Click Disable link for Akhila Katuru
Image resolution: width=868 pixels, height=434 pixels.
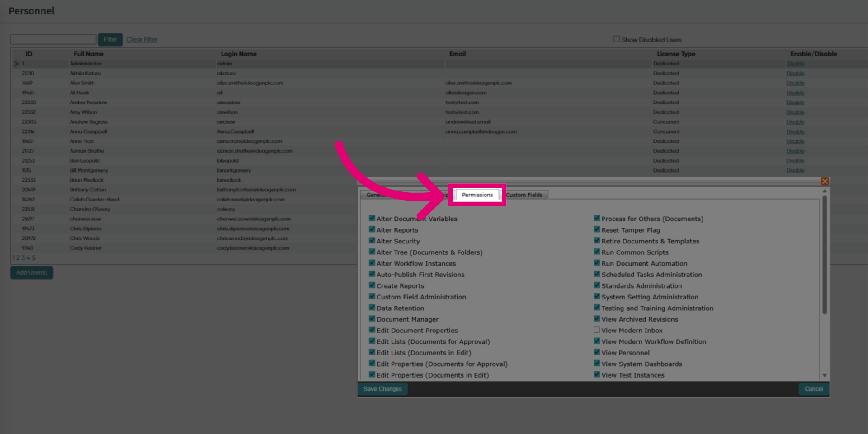click(x=795, y=73)
